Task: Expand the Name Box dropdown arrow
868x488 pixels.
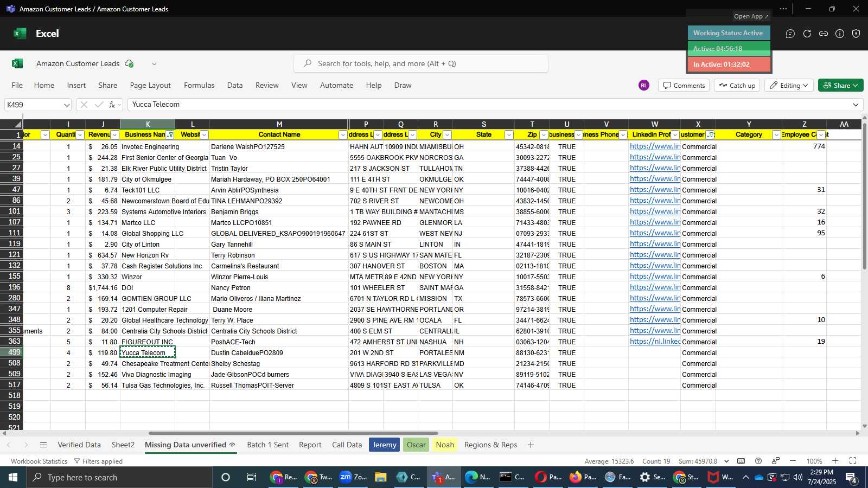Action: 67,105
